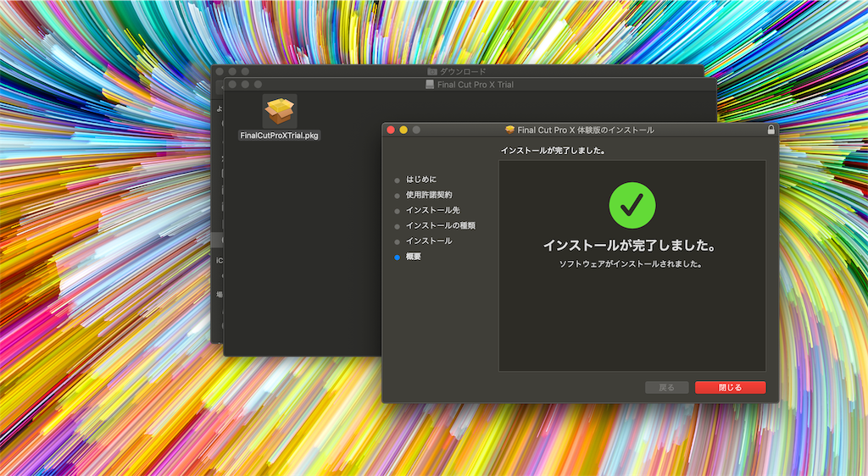868x476 pixels.
Task: Click the package icon in installer title
Action: click(509, 130)
